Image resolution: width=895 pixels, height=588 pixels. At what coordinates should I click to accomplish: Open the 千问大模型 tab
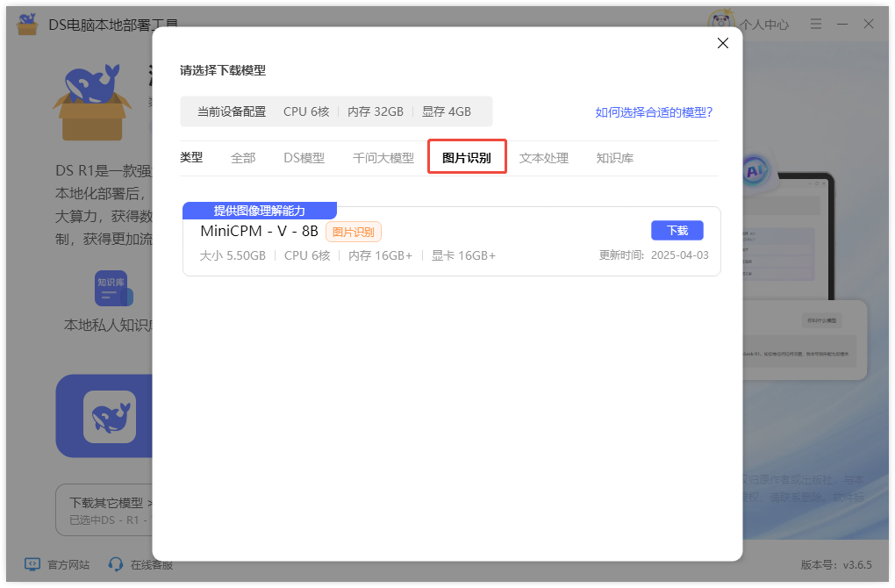(x=383, y=158)
